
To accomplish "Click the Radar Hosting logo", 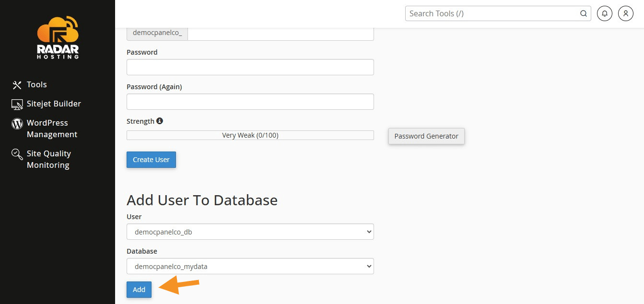I will (x=58, y=38).
